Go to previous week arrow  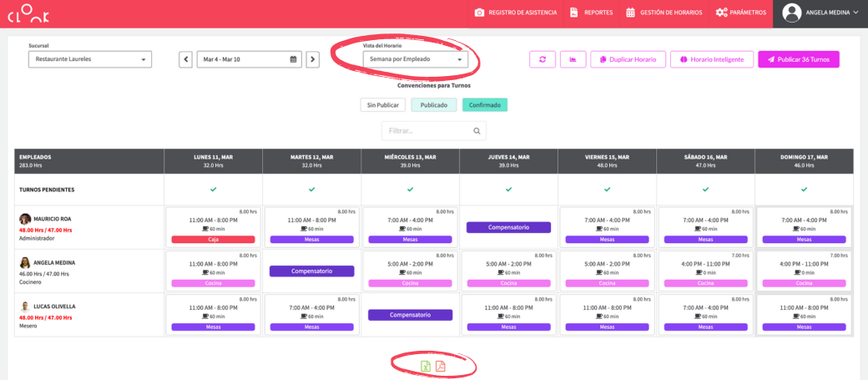(185, 59)
